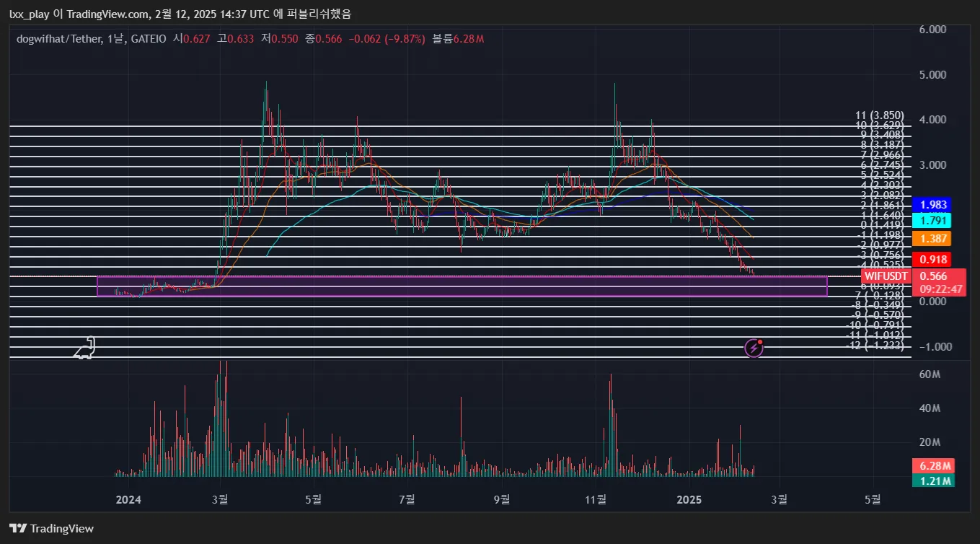This screenshot has width=980, height=544.
Task: Click the 6 (2.745) level label
Action: pyautogui.click(x=882, y=164)
